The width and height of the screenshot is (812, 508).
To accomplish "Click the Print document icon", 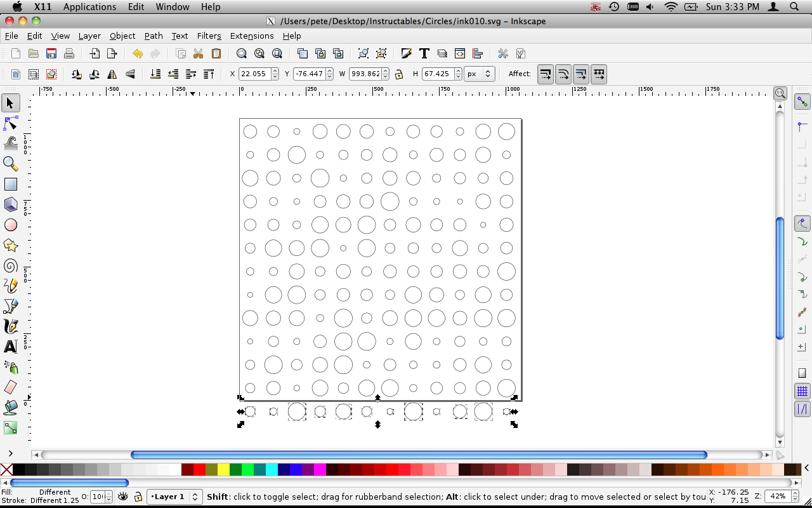I will click(69, 53).
